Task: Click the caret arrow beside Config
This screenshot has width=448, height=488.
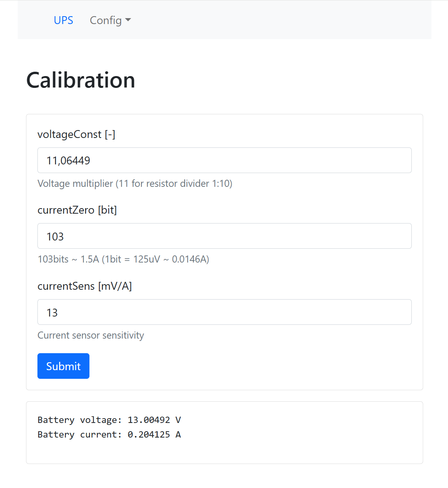Action: tap(128, 20)
